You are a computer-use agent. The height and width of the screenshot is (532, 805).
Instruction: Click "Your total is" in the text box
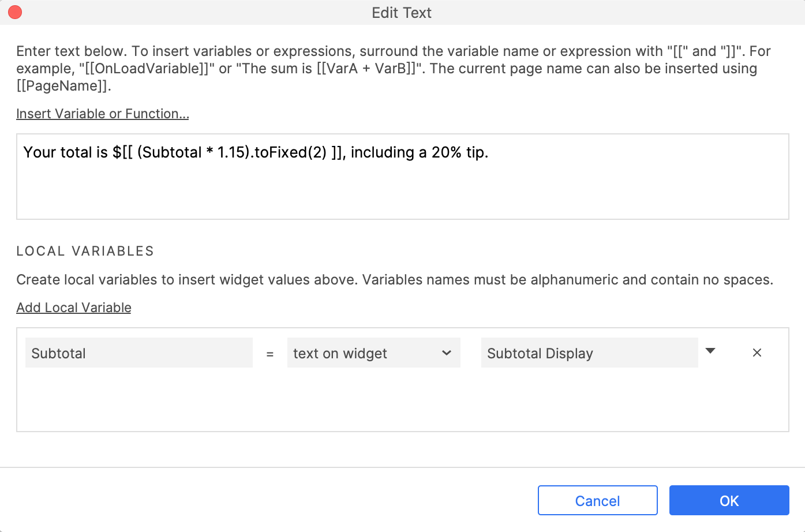[65, 152]
